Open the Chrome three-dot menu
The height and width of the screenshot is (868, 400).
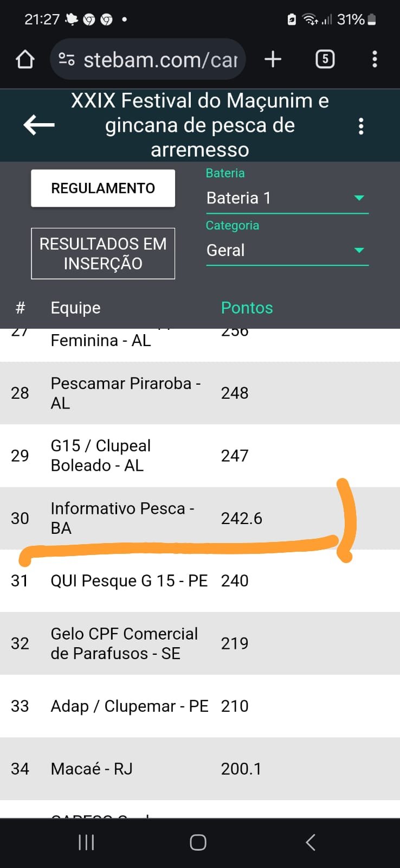point(375,59)
